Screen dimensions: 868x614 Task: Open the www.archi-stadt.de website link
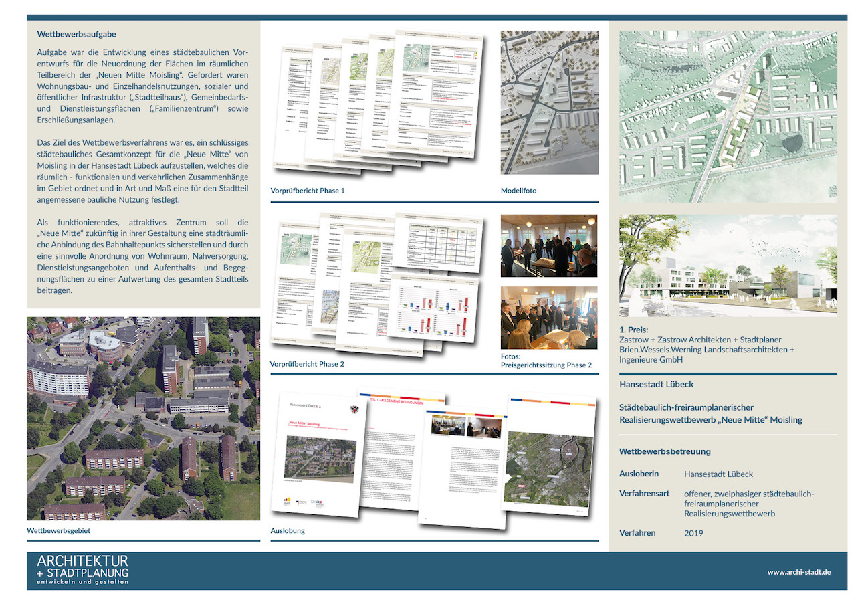tap(798, 572)
